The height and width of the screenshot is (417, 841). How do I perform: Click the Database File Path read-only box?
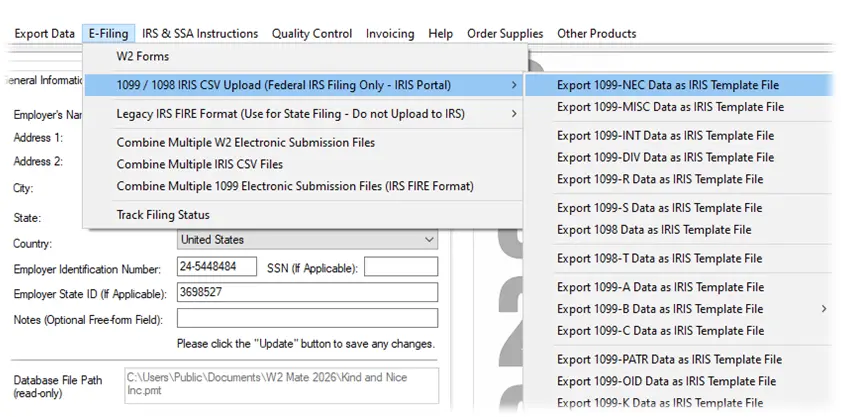point(282,385)
